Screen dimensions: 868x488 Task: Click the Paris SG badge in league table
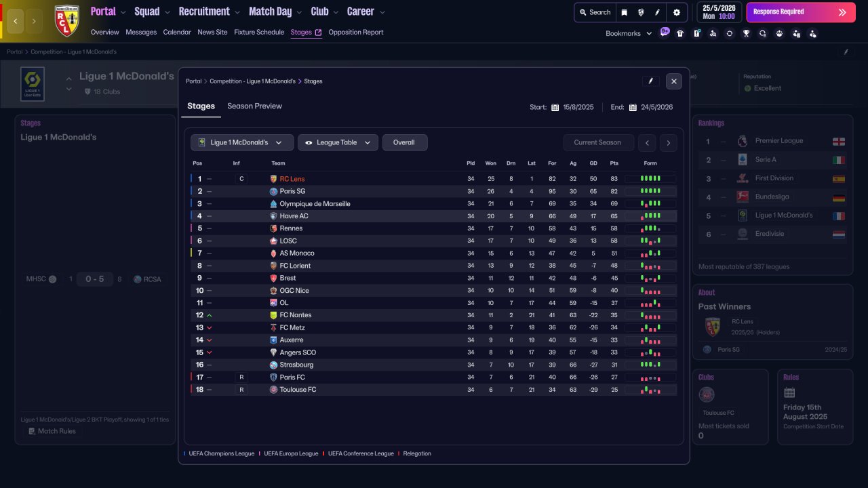pyautogui.click(x=274, y=191)
